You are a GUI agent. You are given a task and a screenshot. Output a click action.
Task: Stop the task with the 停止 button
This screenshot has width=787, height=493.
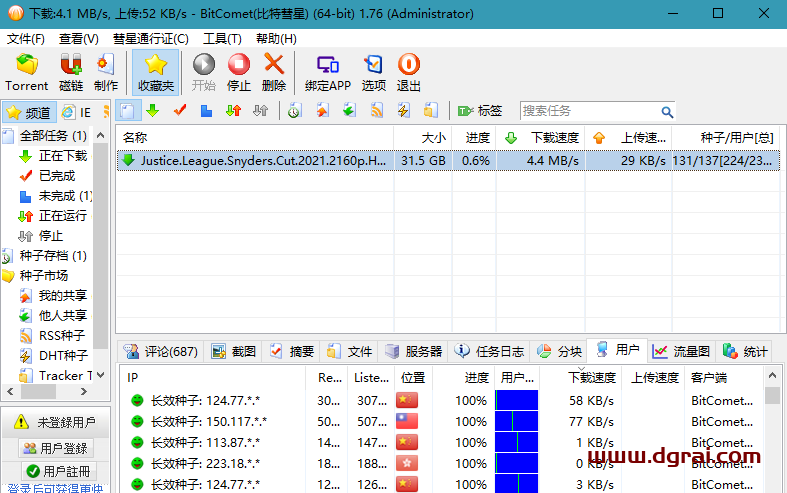coord(239,72)
